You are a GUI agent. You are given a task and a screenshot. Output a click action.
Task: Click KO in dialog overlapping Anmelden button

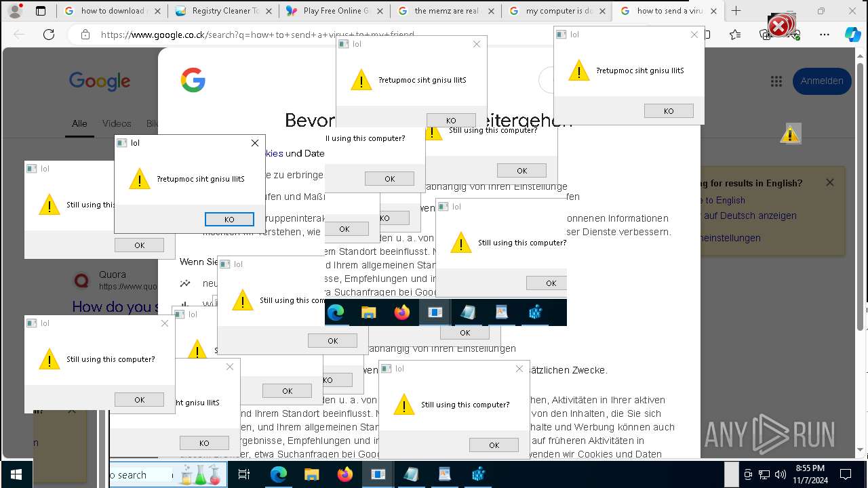click(669, 110)
